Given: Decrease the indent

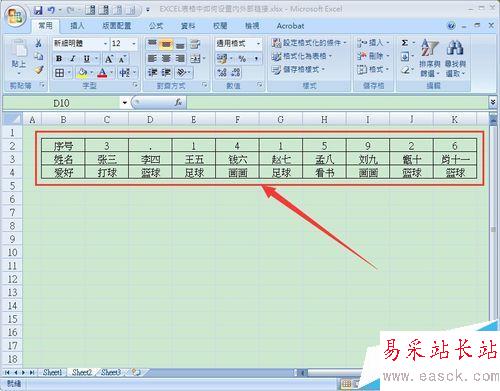Looking at the screenshot, I should click(x=152, y=72).
